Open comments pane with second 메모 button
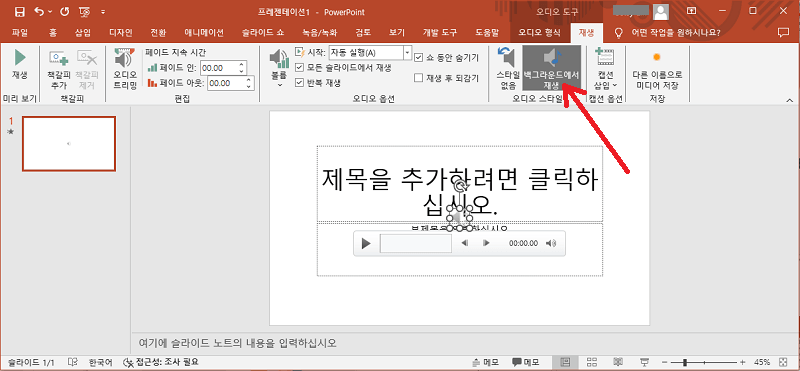 coord(526,362)
